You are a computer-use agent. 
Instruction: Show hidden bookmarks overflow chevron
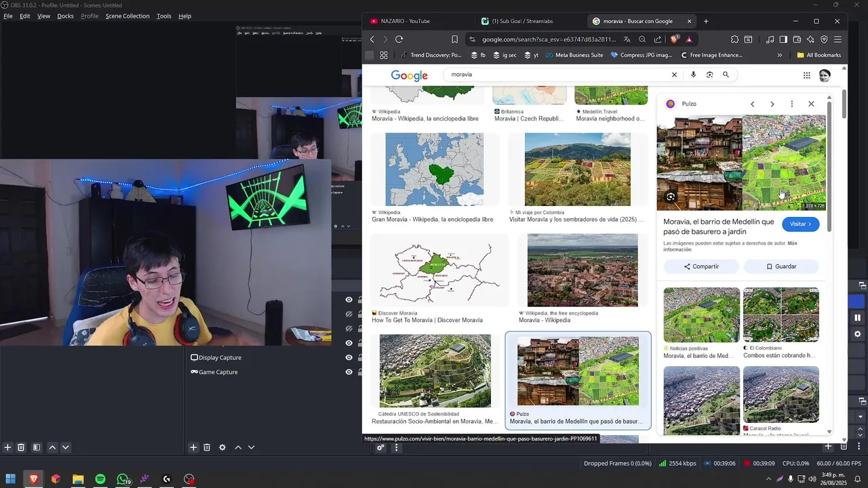779,55
